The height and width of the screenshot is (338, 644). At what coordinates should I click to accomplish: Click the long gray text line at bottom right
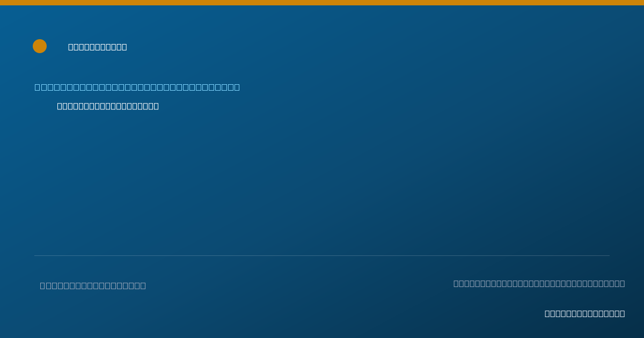tap(539, 283)
